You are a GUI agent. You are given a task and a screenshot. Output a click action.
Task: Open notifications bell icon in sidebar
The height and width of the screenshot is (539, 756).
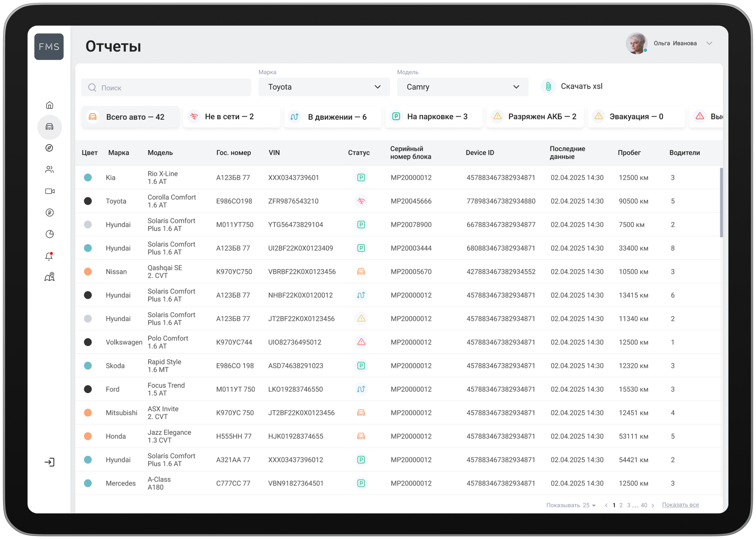[x=50, y=256]
